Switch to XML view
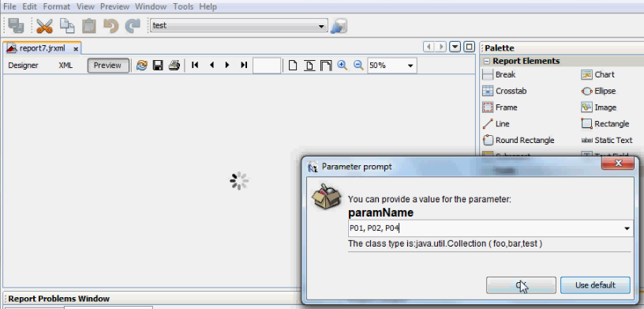644x309 pixels. [x=66, y=66]
